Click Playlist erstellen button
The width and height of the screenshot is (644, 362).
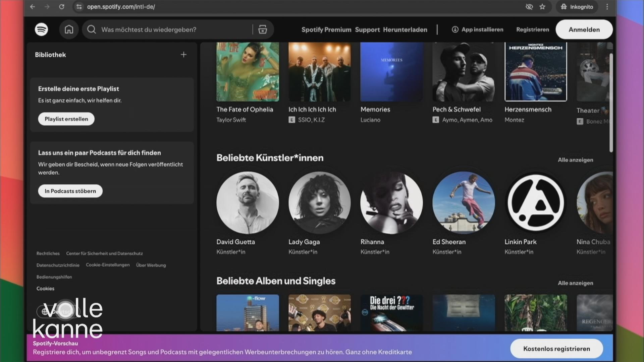coord(66,119)
